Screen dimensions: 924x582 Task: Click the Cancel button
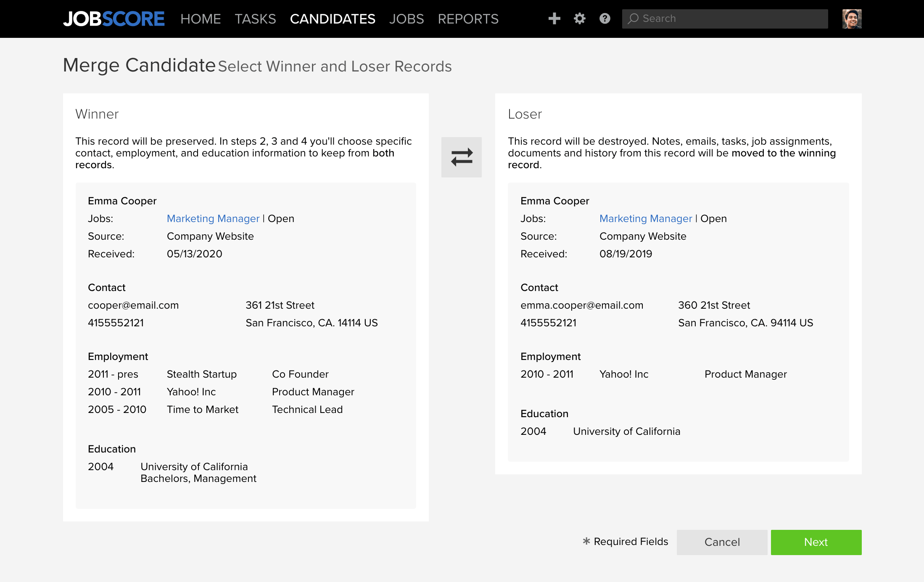pyautogui.click(x=722, y=542)
